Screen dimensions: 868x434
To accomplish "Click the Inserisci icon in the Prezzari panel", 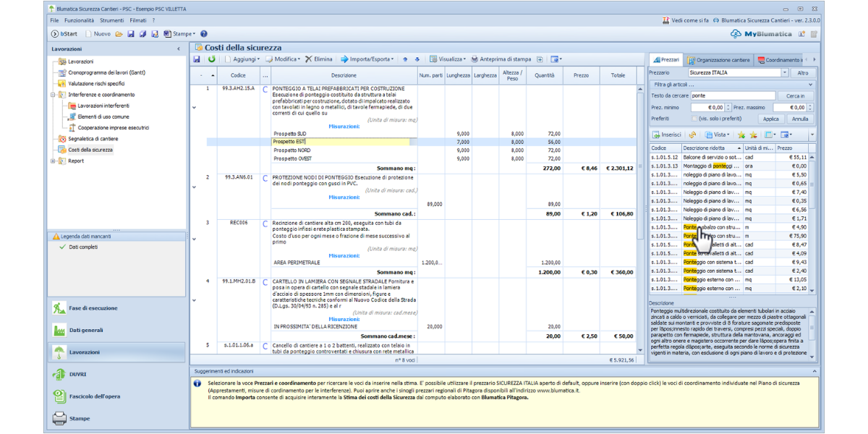I will 656,135.
